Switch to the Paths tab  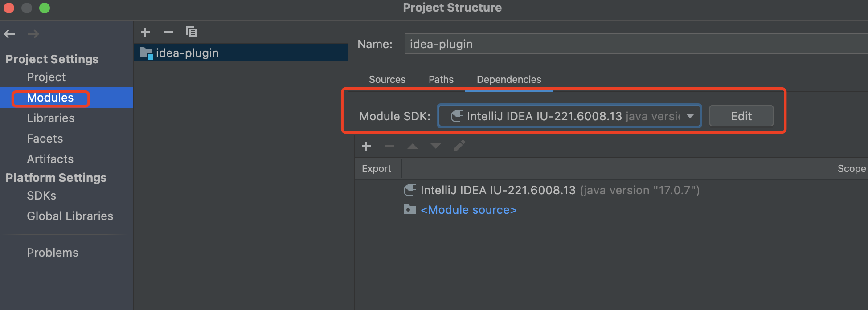click(x=441, y=80)
